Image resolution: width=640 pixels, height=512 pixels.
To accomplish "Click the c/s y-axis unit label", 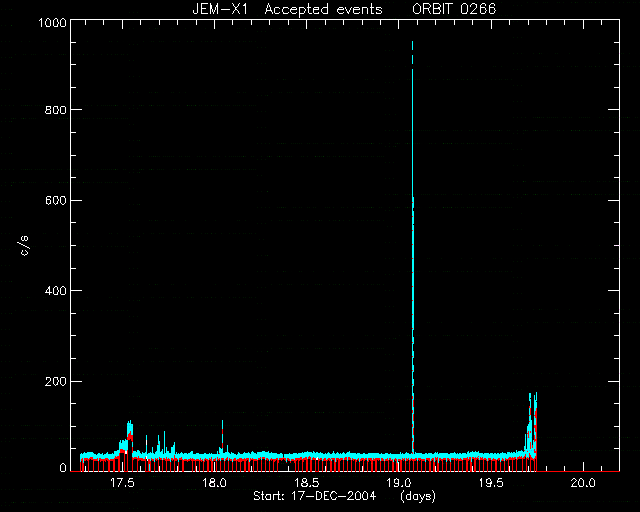I will click(24, 245).
